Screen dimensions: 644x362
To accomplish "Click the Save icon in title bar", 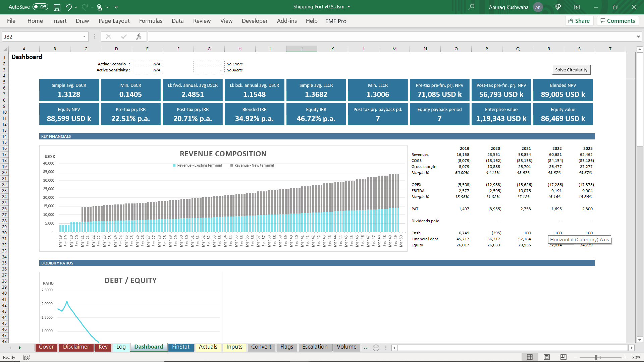I will (x=57, y=7).
